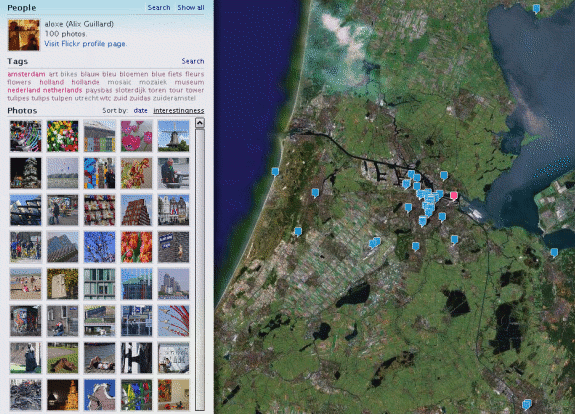Open the windmill photo thumbnail

tap(173, 136)
